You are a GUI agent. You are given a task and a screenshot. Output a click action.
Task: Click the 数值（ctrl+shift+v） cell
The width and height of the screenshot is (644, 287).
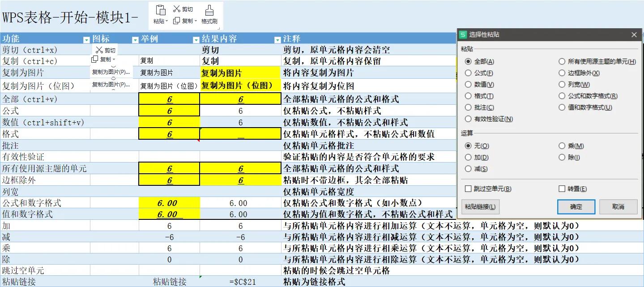(x=45, y=122)
